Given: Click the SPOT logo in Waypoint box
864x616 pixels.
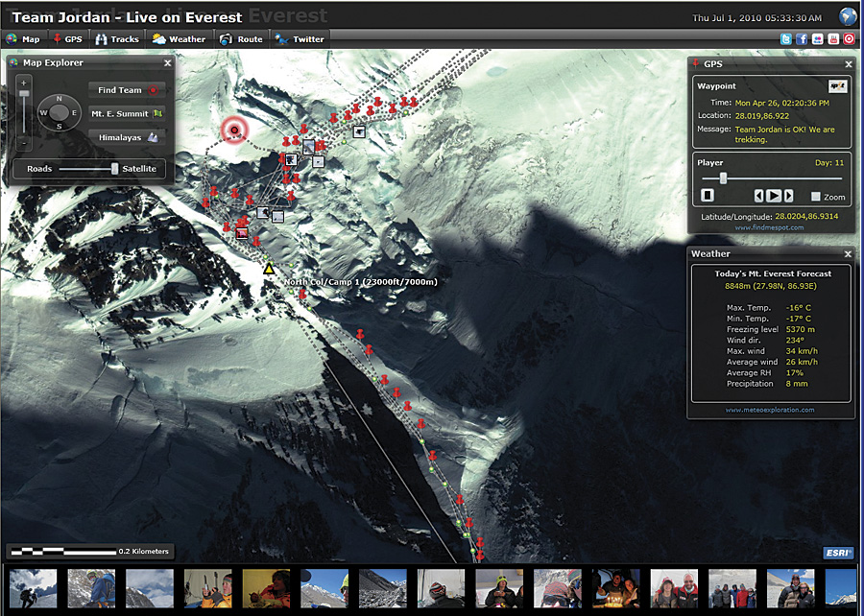Looking at the screenshot, I should pos(837,86).
